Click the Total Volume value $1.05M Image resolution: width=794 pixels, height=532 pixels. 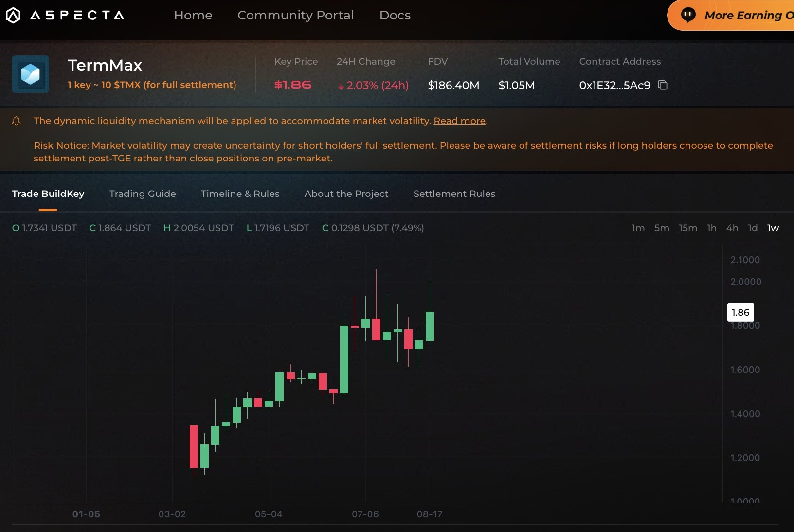tap(517, 85)
